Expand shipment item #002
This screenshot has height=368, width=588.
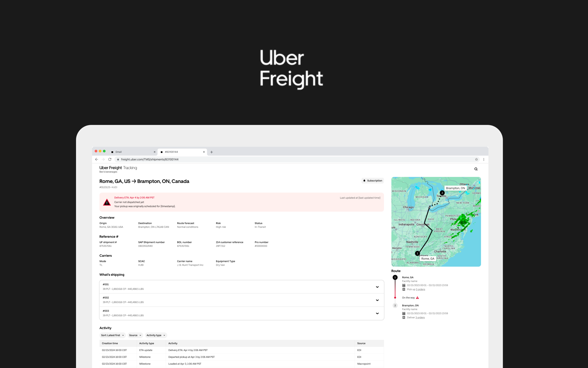(242, 300)
